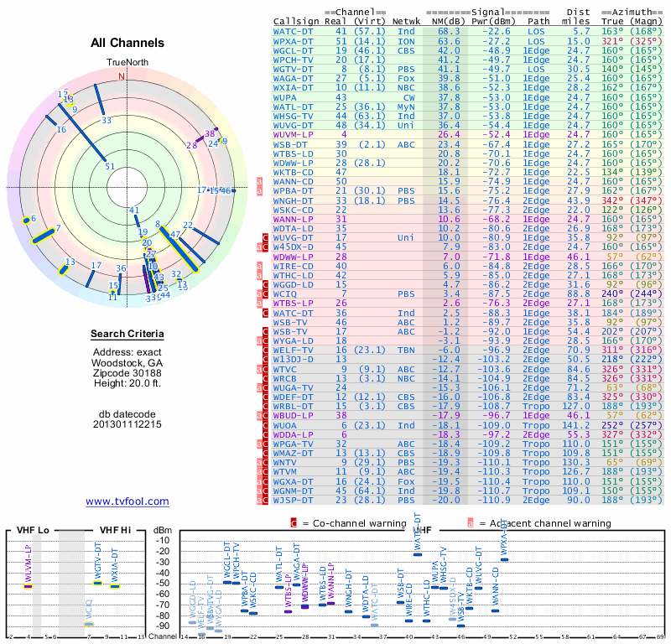The width and height of the screenshot is (671, 644).
Task: Click the red co-channel legend icon
Action: [x=294, y=523]
